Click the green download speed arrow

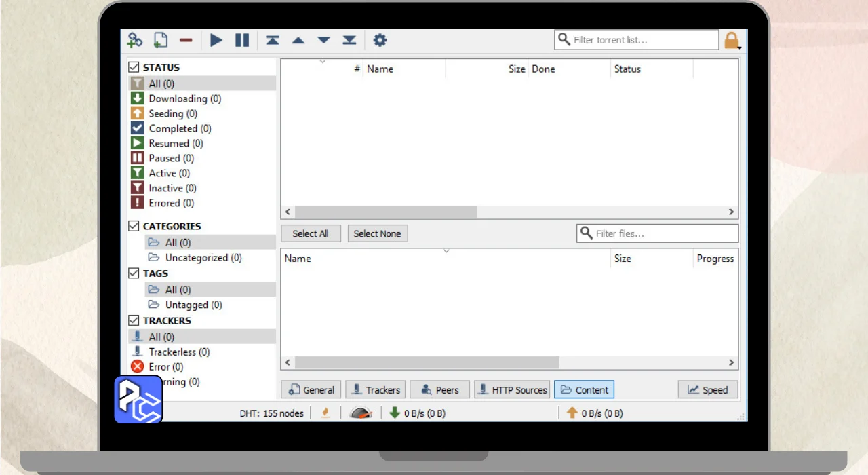click(395, 413)
